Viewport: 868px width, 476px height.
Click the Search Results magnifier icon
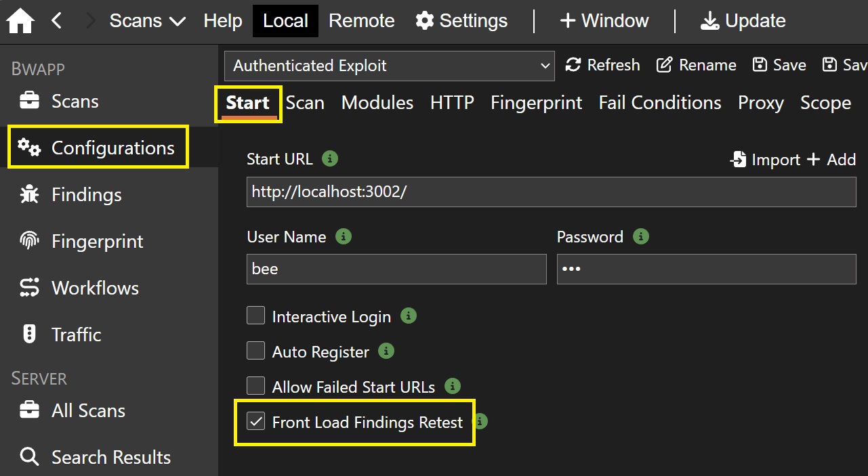[29, 457]
